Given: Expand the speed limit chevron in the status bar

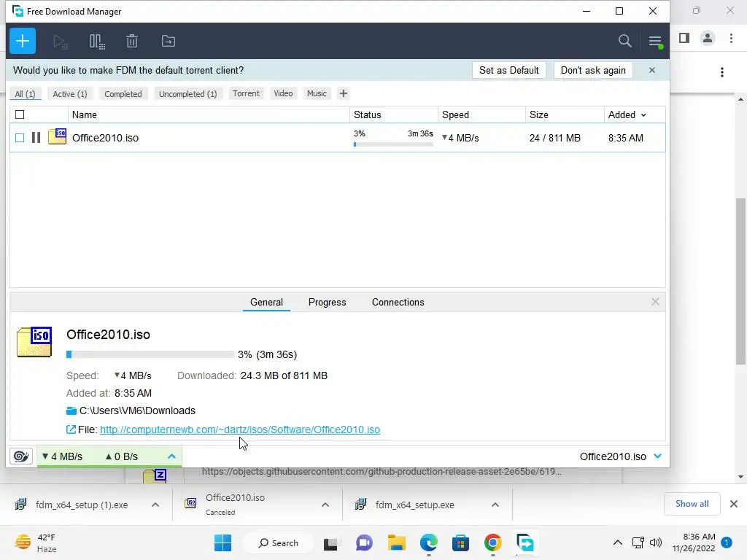Looking at the screenshot, I should [171, 456].
